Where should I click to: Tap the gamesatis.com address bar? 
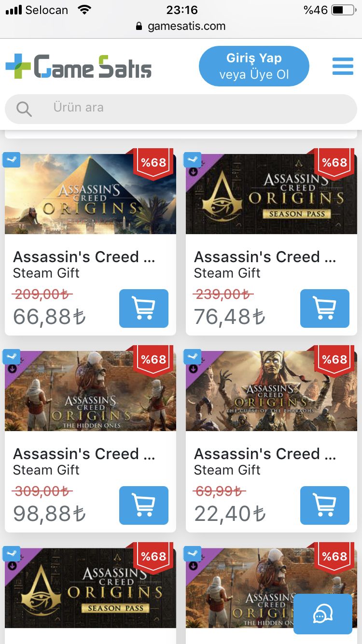(x=181, y=26)
